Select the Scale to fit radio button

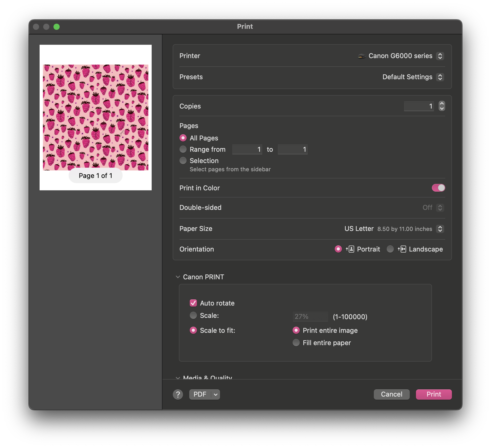pos(193,330)
